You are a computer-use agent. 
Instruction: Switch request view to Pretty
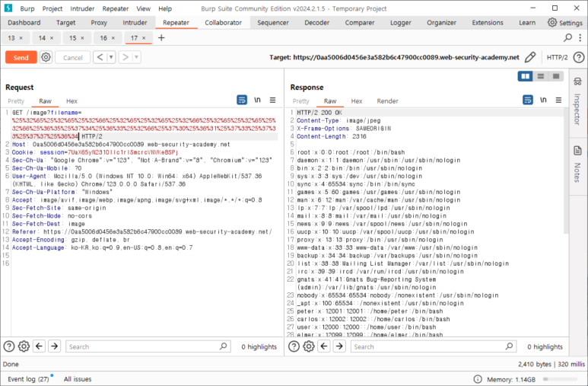pos(16,101)
